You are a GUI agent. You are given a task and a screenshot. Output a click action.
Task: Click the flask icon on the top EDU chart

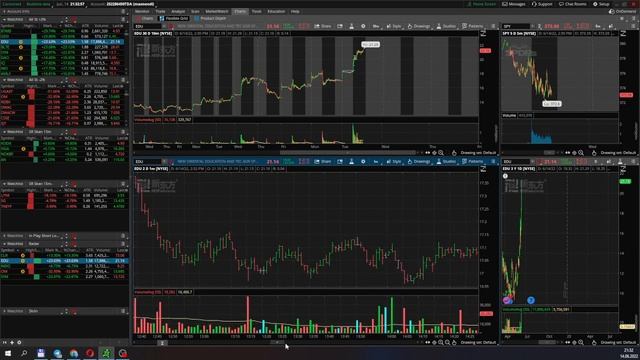tap(351, 26)
